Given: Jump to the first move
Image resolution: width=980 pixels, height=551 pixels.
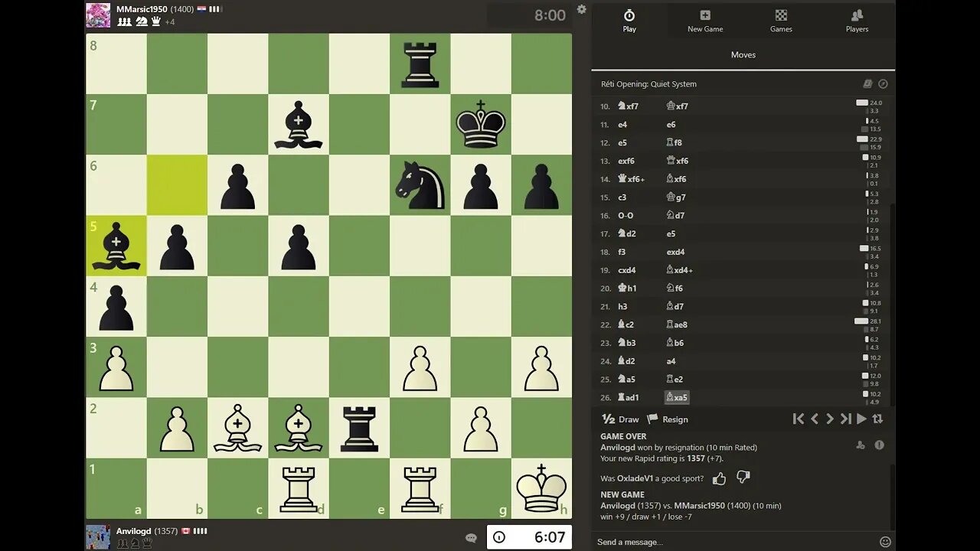Looking at the screenshot, I should pyautogui.click(x=799, y=419).
